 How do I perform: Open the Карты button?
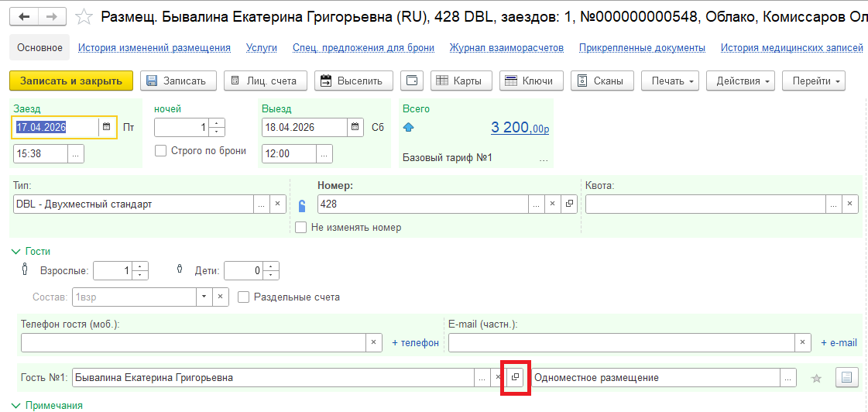tap(461, 81)
